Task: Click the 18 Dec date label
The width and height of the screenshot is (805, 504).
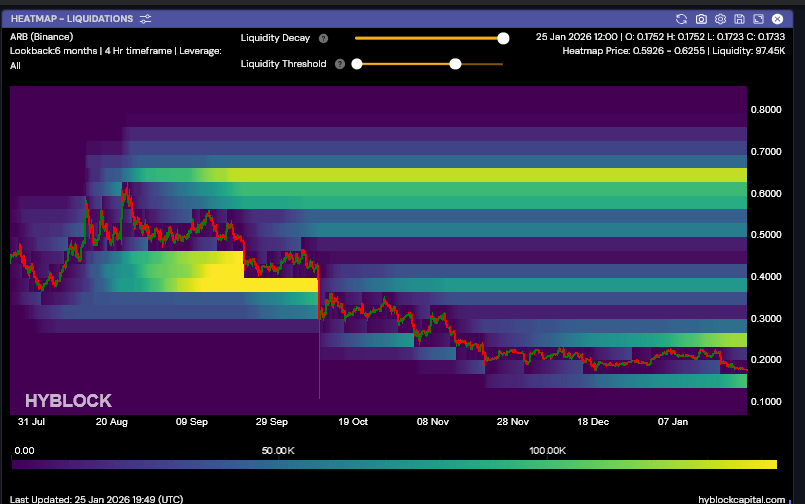Action: tap(593, 422)
